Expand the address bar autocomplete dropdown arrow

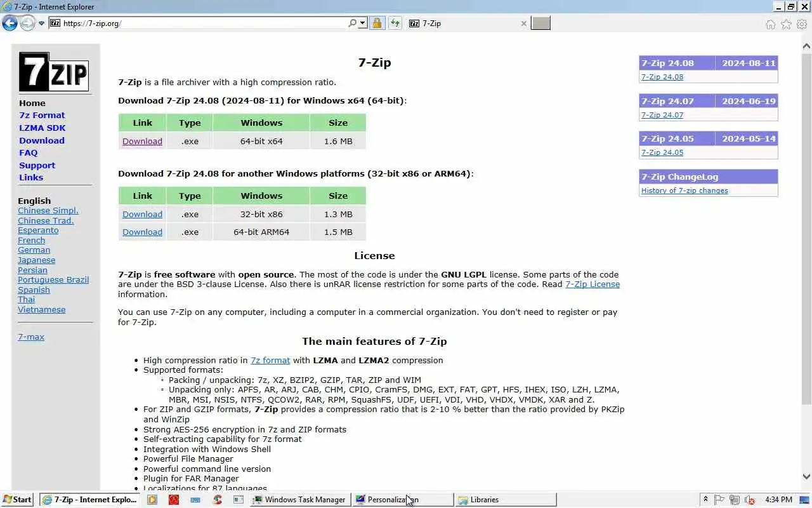pos(363,23)
